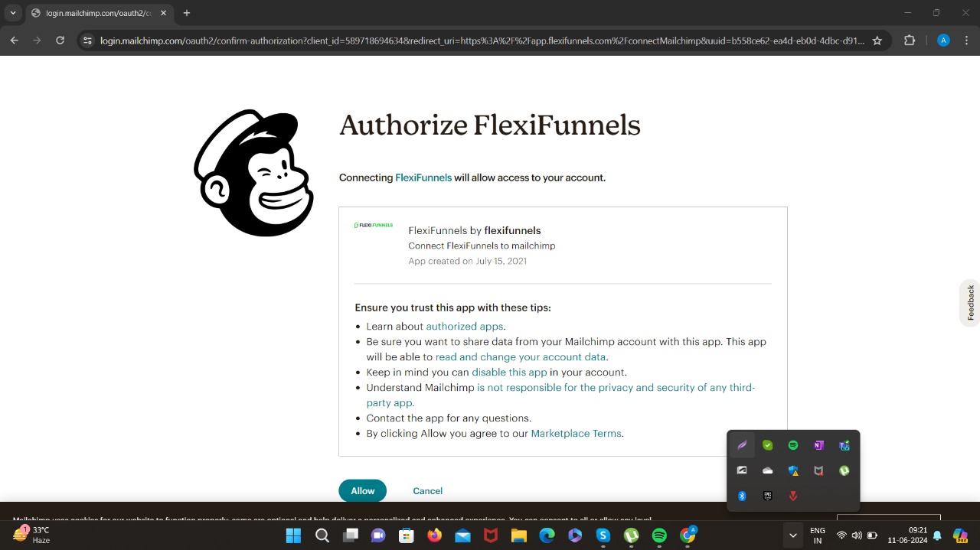Open the Chrome tab search dropdown
Screen dimensions: 980x550
13,13
